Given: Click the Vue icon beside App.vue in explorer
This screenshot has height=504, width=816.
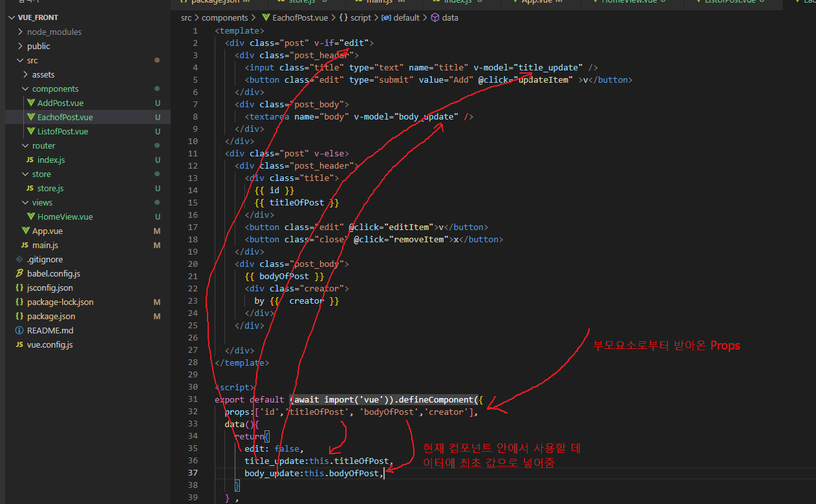Looking at the screenshot, I should [25, 231].
